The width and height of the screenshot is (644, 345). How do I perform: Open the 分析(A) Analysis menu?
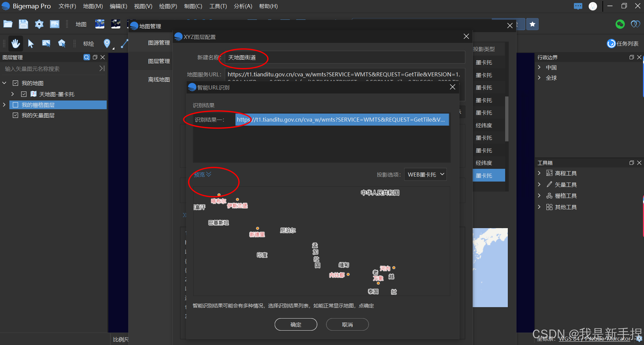tap(243, 6)
